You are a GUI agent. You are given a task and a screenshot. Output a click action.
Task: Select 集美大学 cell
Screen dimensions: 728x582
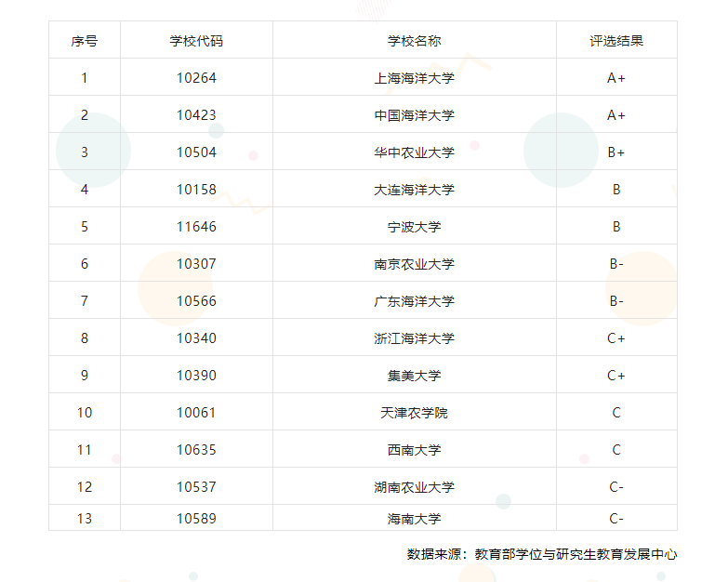click(x=414, y=375)
